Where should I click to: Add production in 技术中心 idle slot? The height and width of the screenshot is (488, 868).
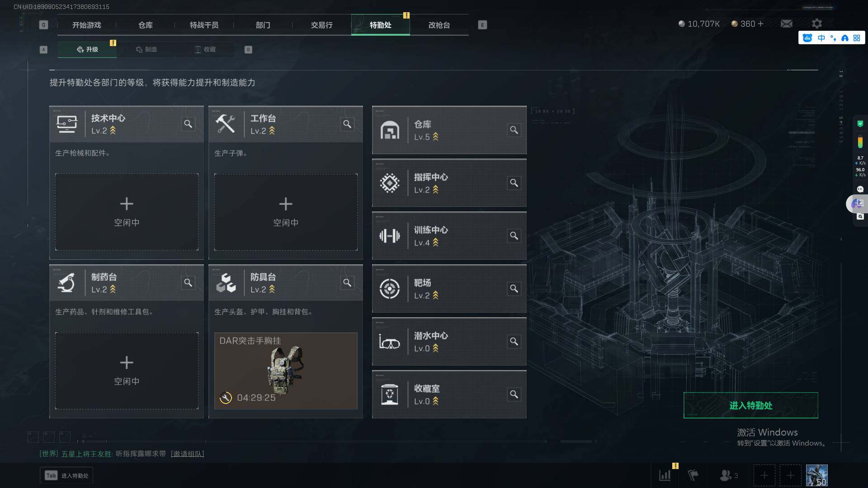pos(127,212)
